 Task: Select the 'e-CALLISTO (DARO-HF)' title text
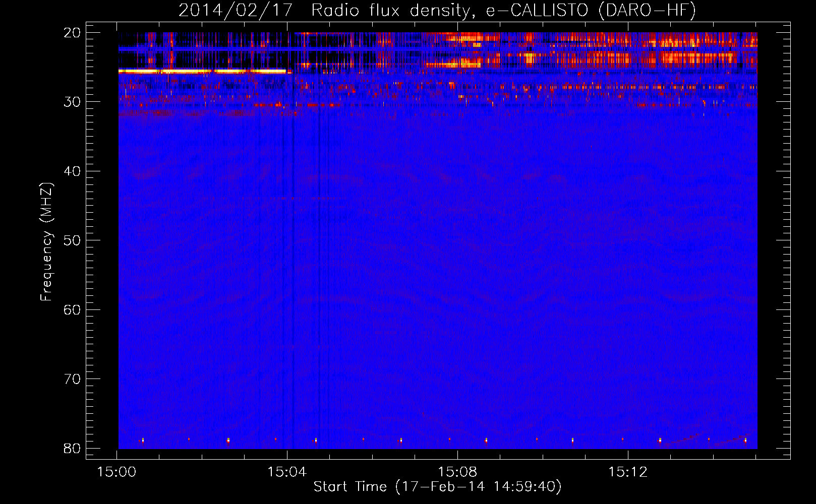pos(591,10)
